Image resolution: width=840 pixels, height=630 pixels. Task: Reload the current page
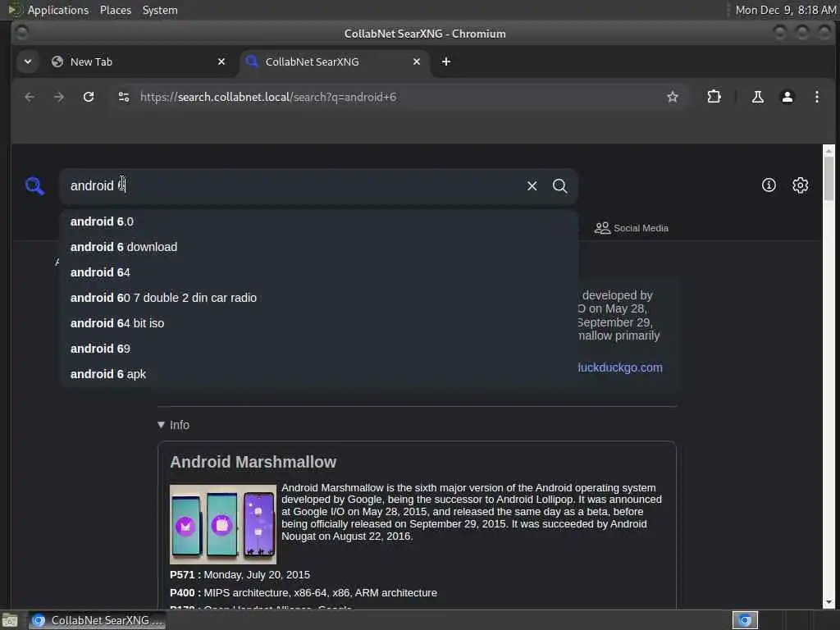[89, 97]
